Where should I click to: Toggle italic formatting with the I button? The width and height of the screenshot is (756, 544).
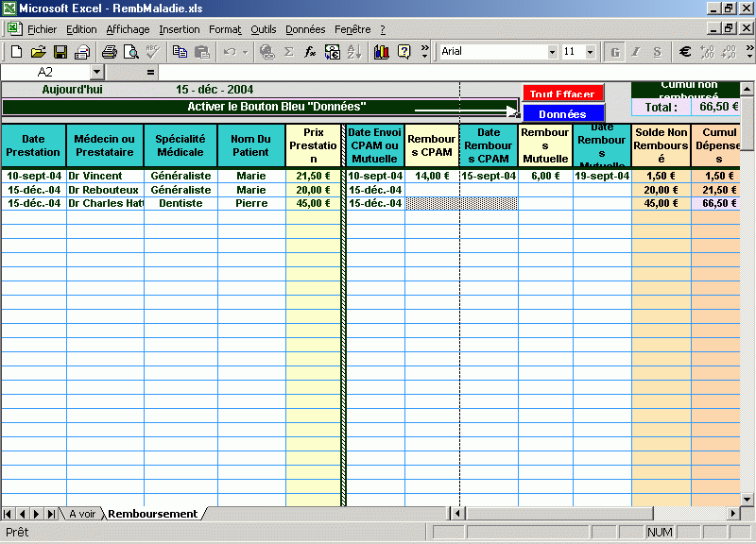pos(636,52)
